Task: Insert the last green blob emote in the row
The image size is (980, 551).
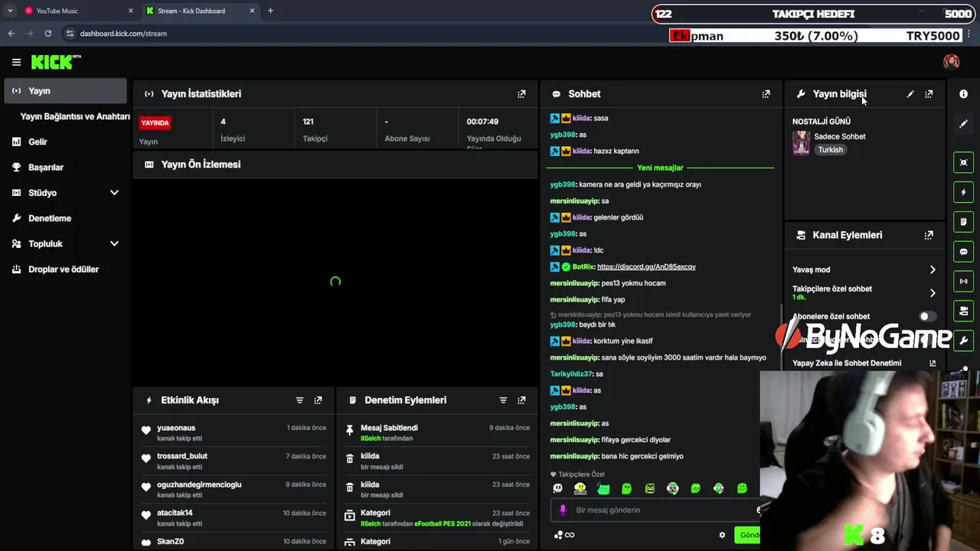Action: [742, 488]
